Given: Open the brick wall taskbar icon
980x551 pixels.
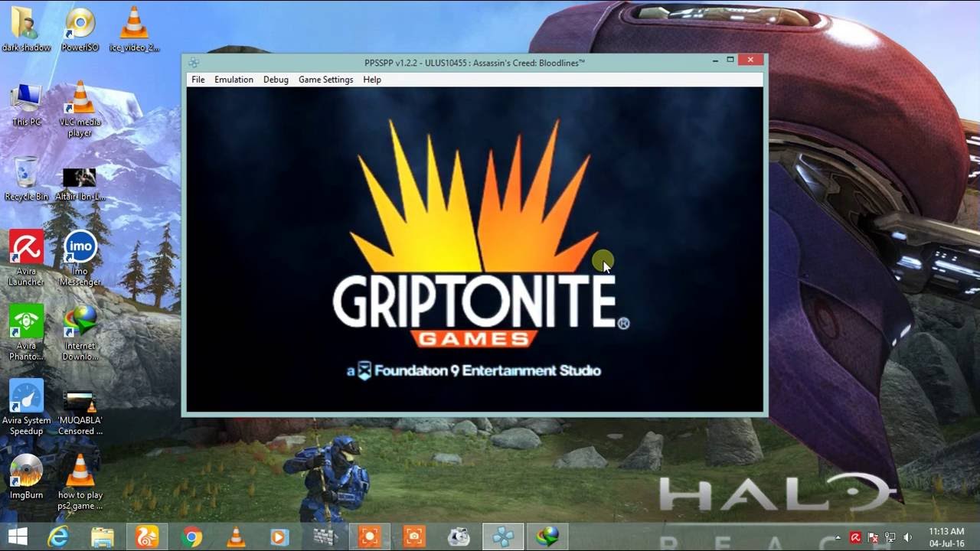Looking at the screenshot, I should [x=325, y=537].
